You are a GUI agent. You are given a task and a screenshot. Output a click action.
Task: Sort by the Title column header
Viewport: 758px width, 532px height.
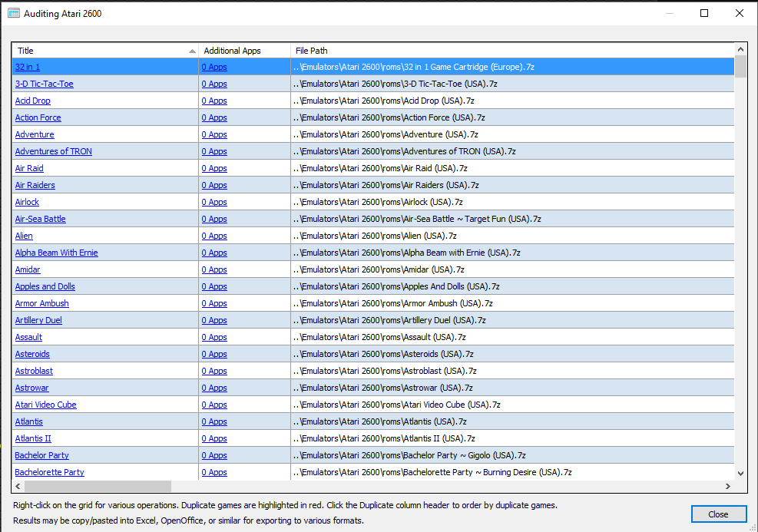[x=105, y=51]
